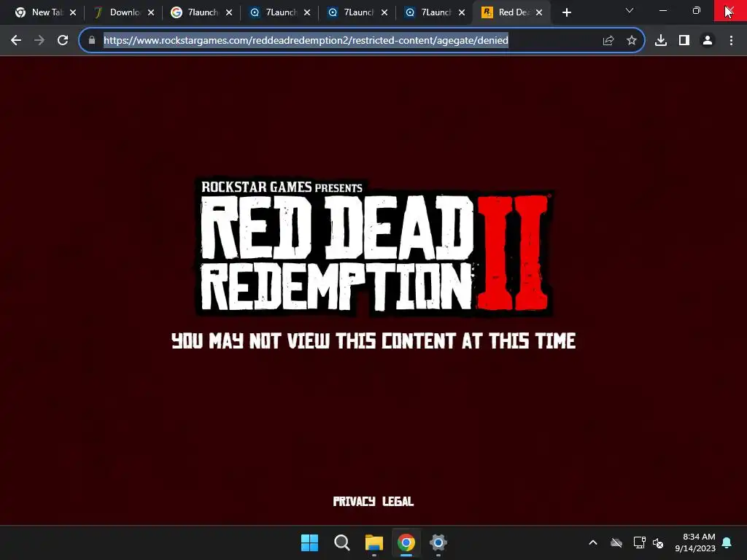Click the OneDrive cloud tray icon
This screenshot has height=560, width=747.
coord(616,542)
